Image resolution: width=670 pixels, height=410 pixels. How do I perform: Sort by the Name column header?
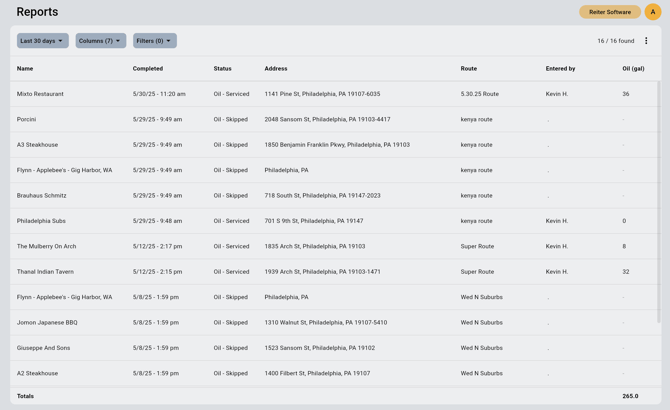click(25, 69)
